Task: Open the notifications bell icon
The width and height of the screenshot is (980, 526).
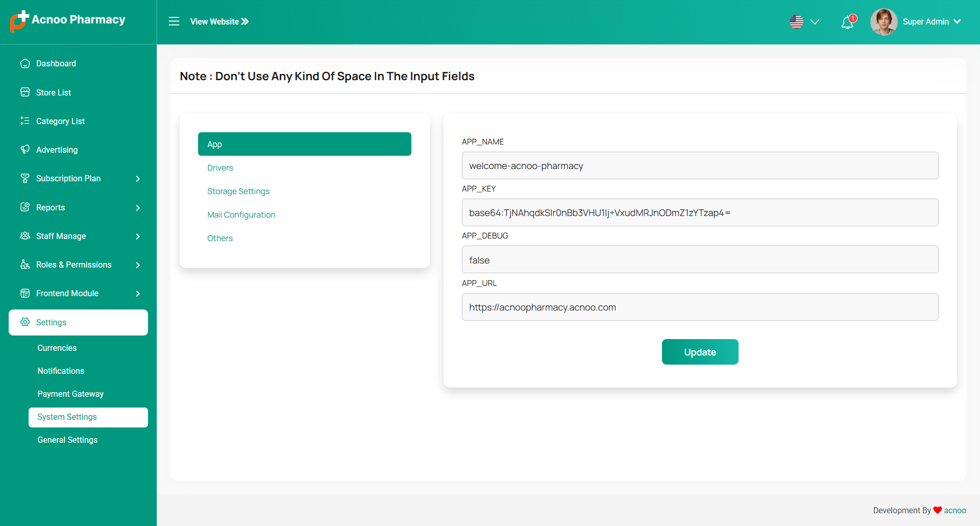Action: (847, 22)
